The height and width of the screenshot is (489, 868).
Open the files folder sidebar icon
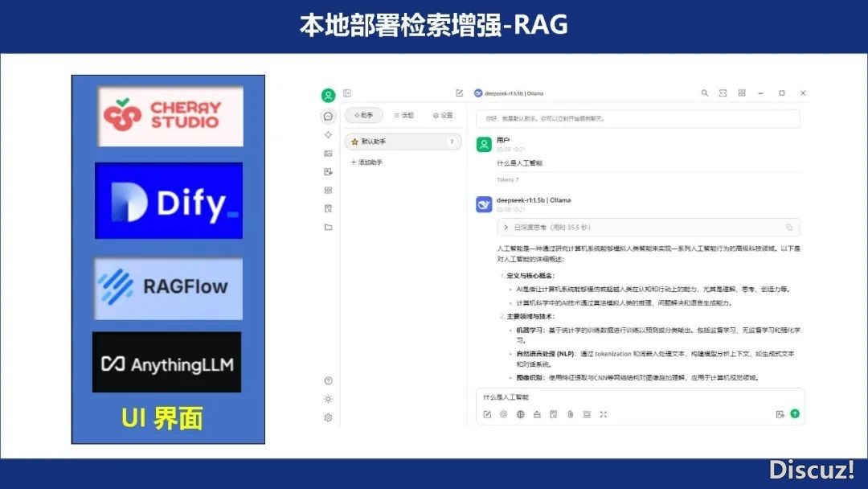pyautogui.click(x=328, y=227)
